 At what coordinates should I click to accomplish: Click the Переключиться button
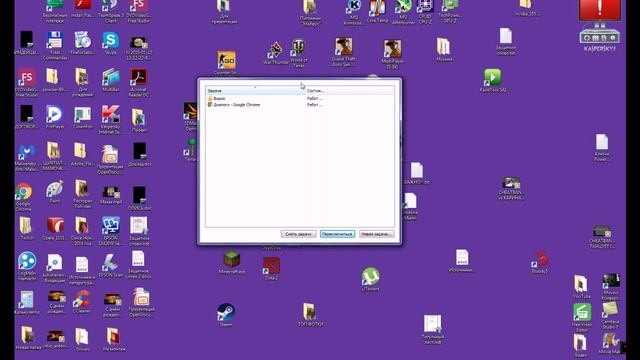[x=337, y=234]
